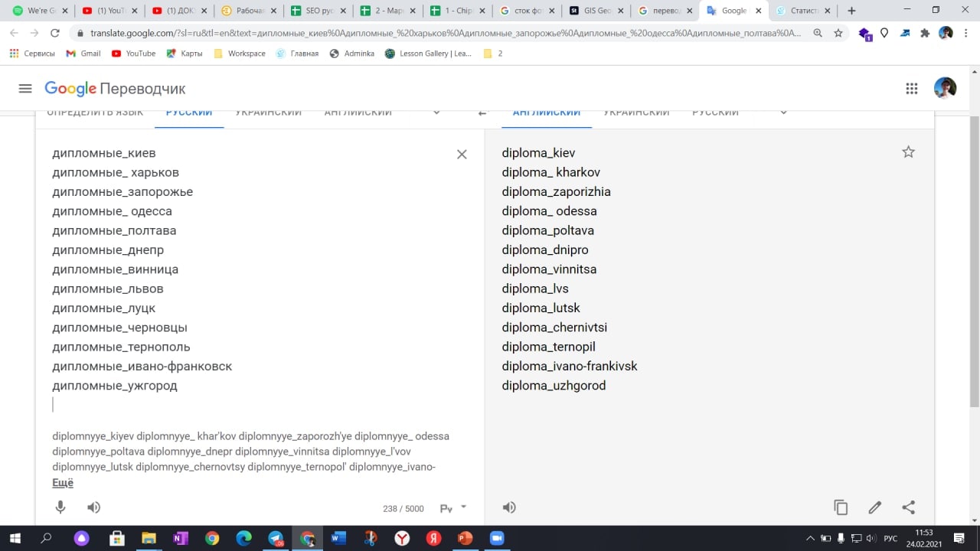Switch keyboard language РУС indicator
The image size is (980, 551).
coord(890,539)
